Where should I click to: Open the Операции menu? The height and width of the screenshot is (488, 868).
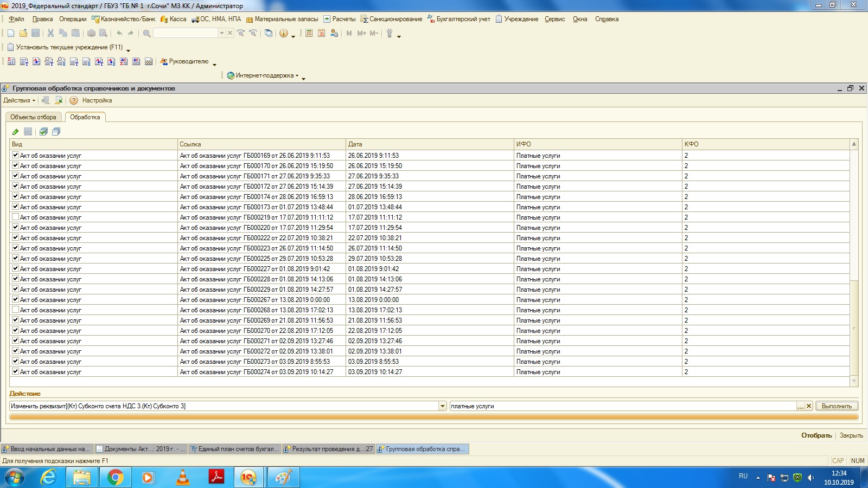tap(73, 19)
